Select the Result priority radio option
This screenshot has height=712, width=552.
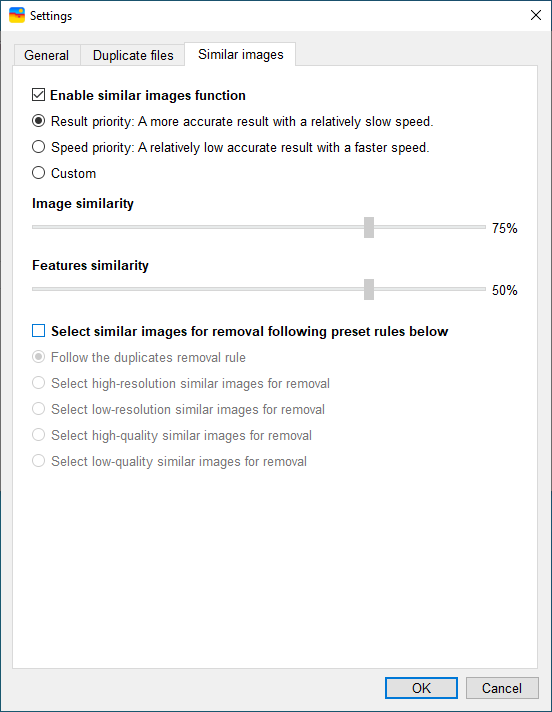[39, 121]
